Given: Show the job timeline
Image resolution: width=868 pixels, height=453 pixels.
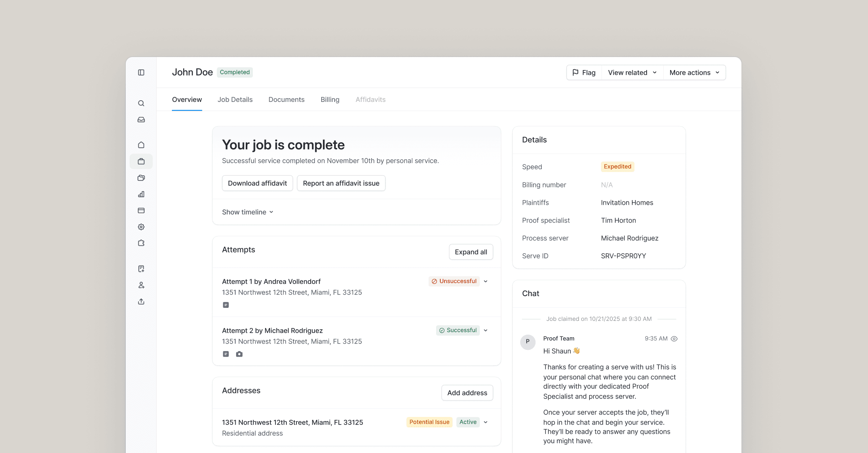Looking at the screenshot, I should coord(247,212).
